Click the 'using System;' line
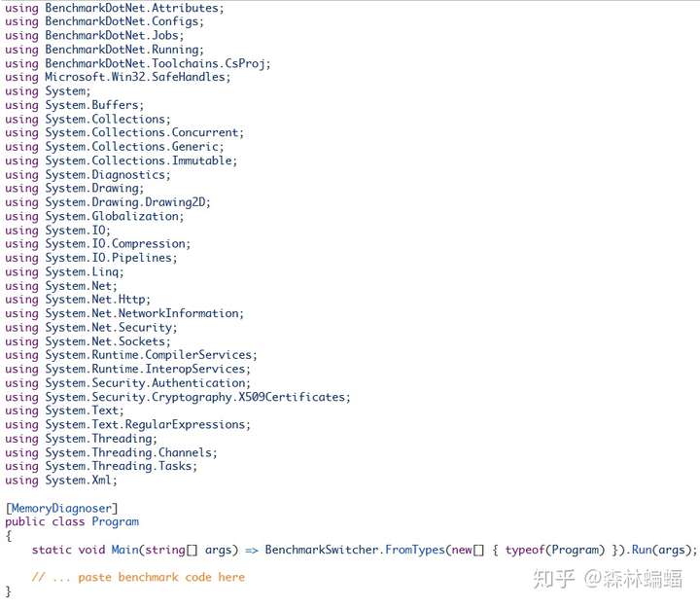Viewport: 700px width, 607px height. [x=48, y=91]
